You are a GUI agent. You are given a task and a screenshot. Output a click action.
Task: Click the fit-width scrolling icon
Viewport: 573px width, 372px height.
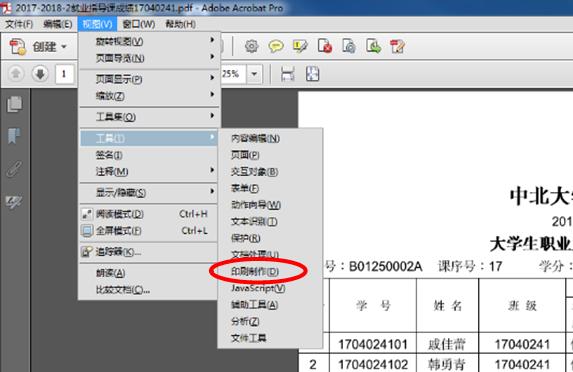coord(288,74)
